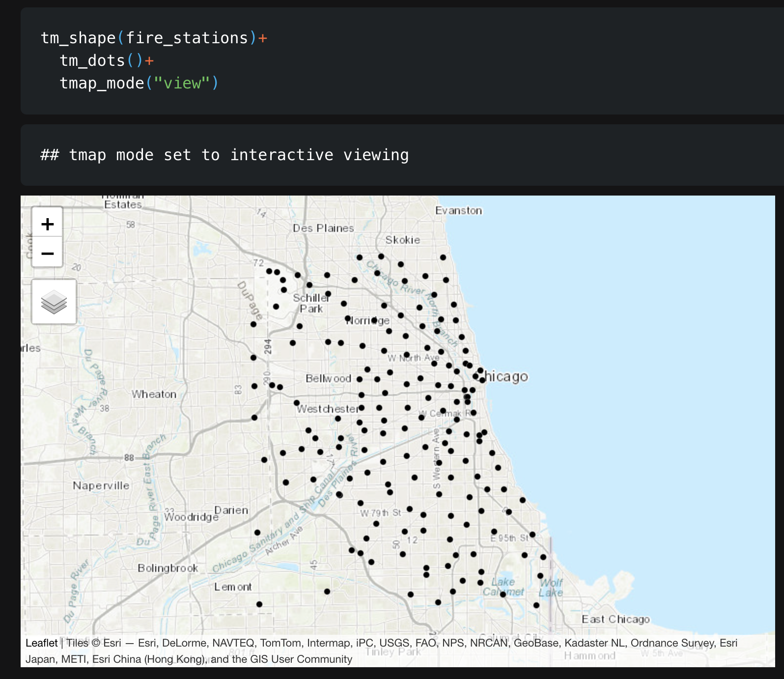Click the tm_shape(fire_stations) code line

154,38
